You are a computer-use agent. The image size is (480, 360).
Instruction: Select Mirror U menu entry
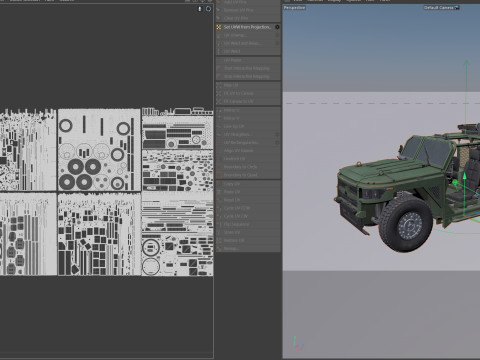click(x=248, y=110)
